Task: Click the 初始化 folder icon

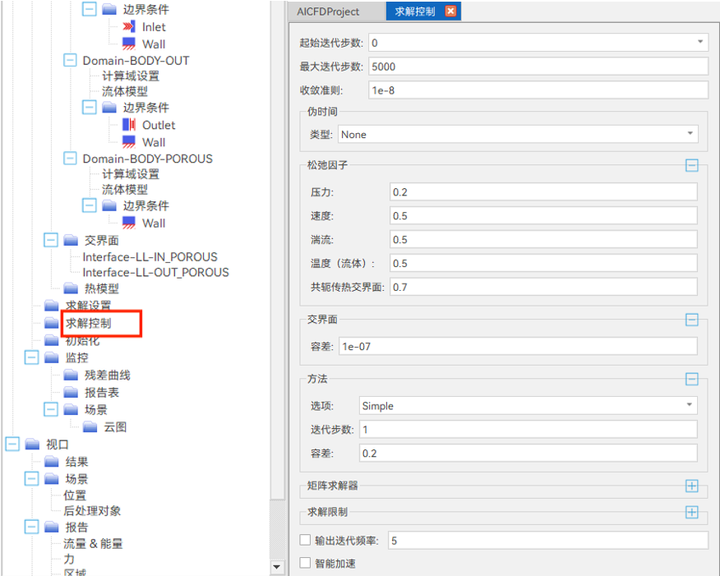Action: [x=51, y=340]
